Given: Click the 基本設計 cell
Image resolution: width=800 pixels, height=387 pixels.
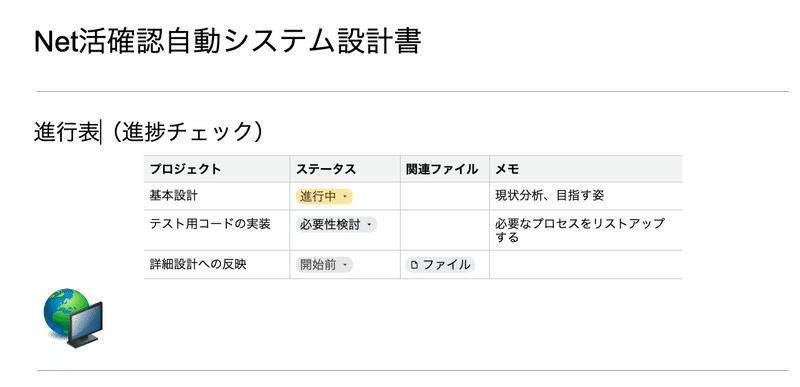Looking at the screenshot, I should pos(217,196).
